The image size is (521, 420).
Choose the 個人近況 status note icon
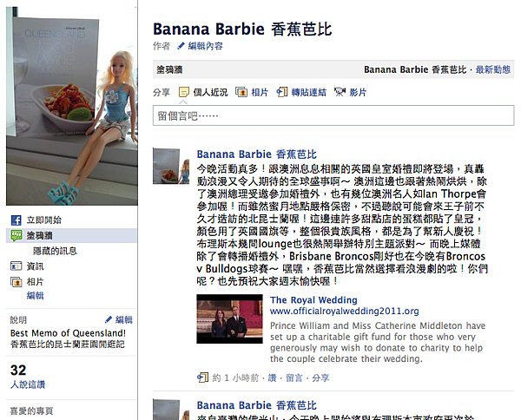point(184,92)
